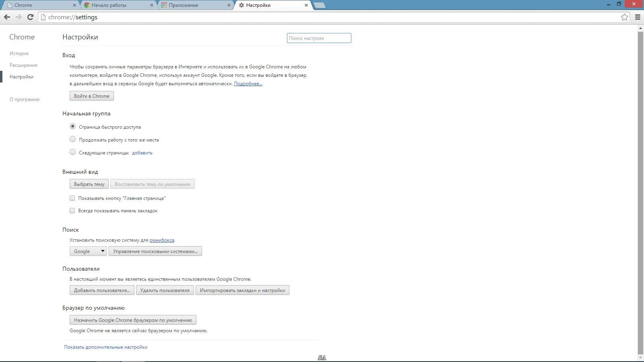Select Продолжать работу с того же места
The image size is (644, 362).
pos(72,139)
